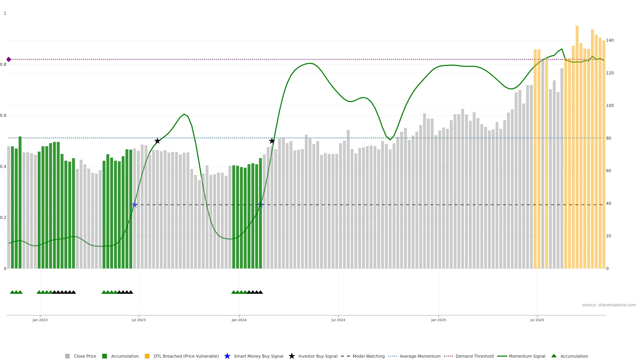Click the blue smart money star near Jul 2023
Image resolution: width=644 pixels, height=362 pixels.
point(135,205)
